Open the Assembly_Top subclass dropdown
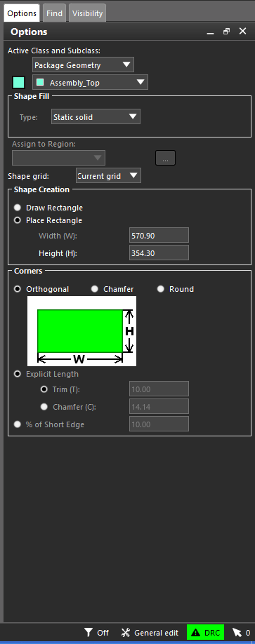 pos(90,83)
